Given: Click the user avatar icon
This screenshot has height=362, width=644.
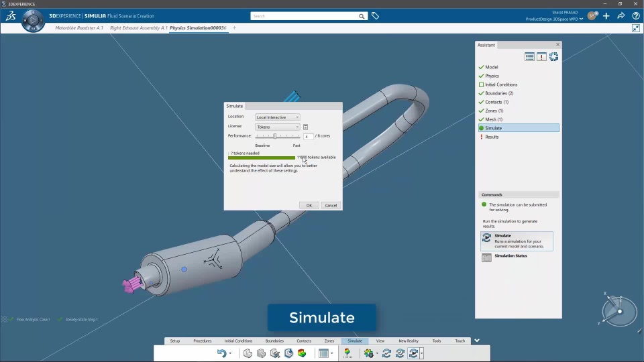Looking at the screenshot, I should (x=592, y=16).
